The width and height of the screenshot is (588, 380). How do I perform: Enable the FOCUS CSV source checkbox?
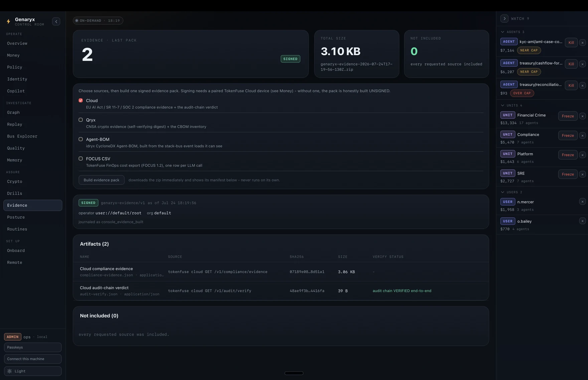tap(81, 159)
